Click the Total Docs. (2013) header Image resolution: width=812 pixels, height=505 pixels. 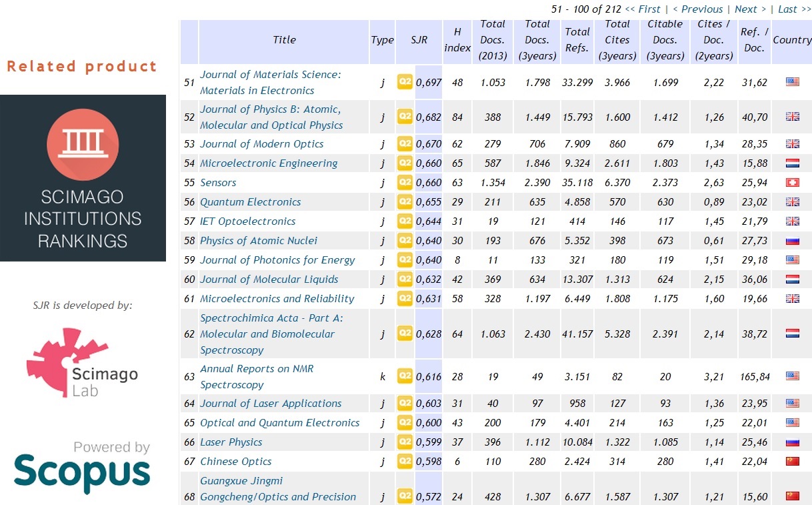pos(493,39)
